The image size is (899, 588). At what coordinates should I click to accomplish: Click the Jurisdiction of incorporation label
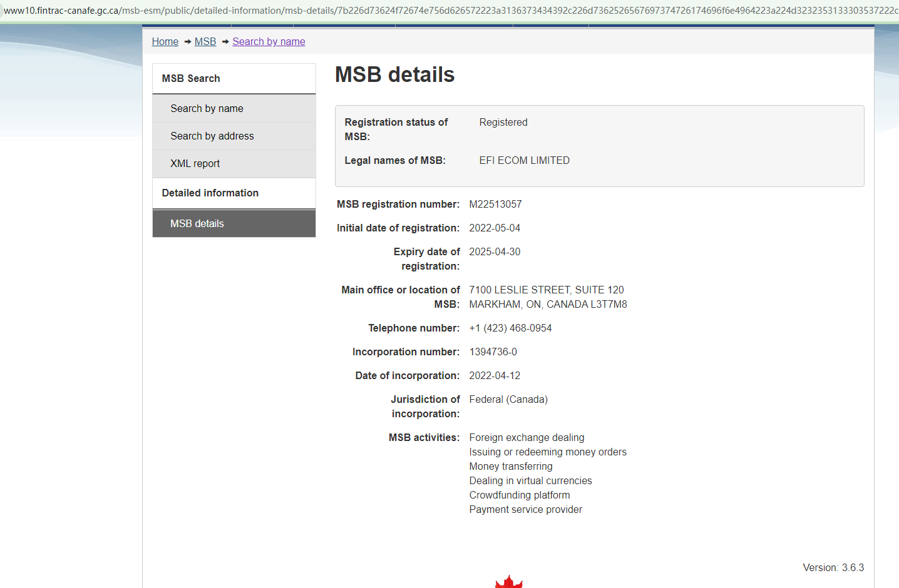pos(426,407)
